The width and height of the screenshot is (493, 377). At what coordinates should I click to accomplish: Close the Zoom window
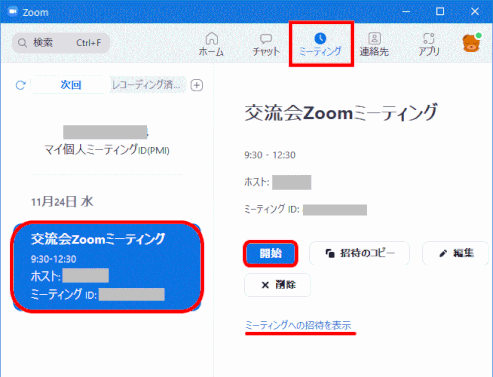click(x=475, y=12)
